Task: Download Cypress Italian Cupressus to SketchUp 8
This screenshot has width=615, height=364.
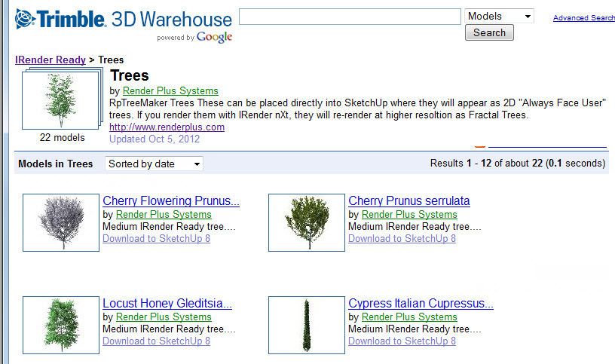Action: [402, 341]
